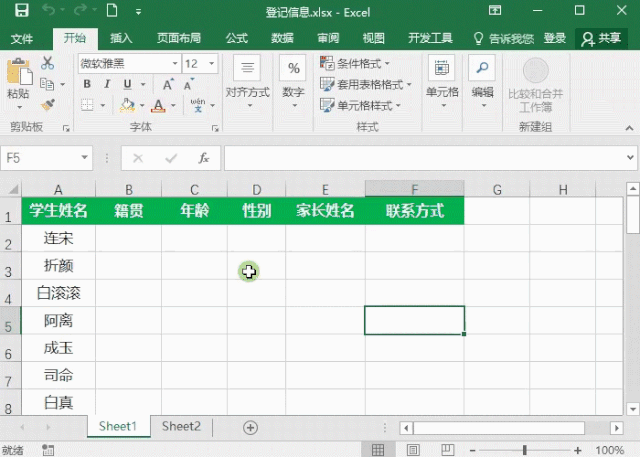Click the Format Painter brush icon

(48, 105)
